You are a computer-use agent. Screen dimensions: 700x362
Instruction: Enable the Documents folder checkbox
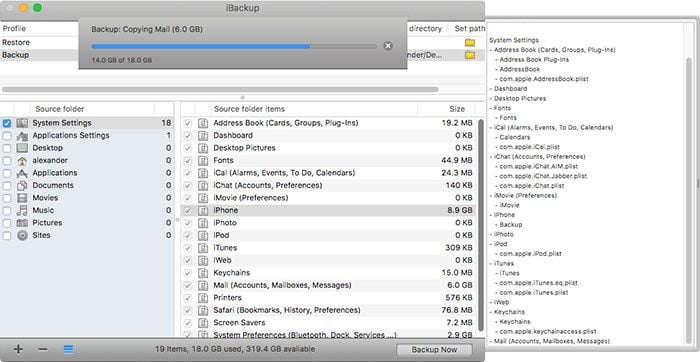tap(7, 185)
